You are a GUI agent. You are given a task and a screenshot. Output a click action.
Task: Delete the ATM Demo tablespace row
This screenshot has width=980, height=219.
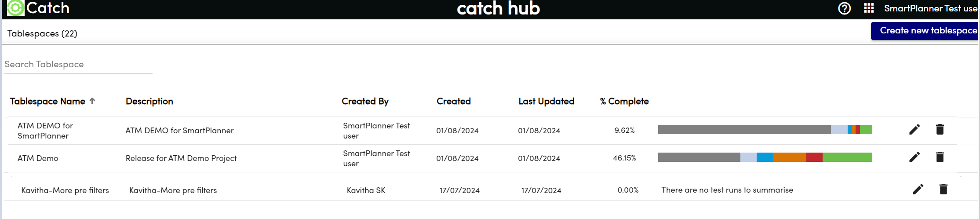(x=940, y=157)
